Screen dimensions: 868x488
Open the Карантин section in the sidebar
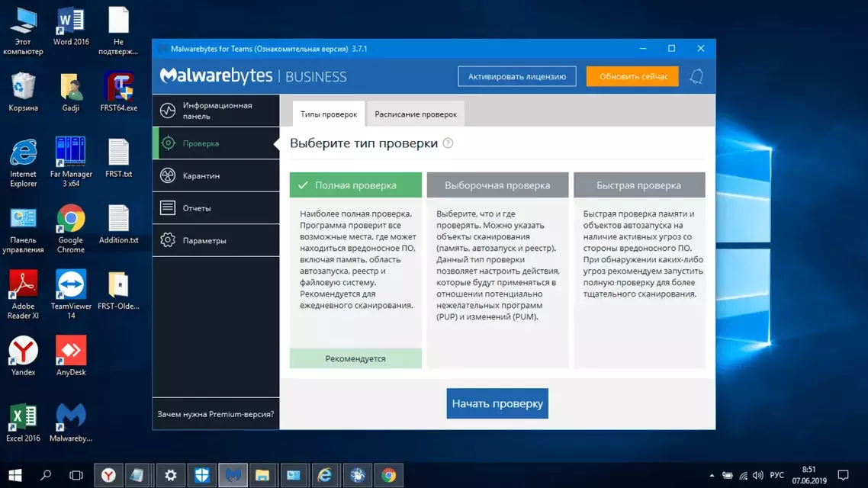point(216,175)
